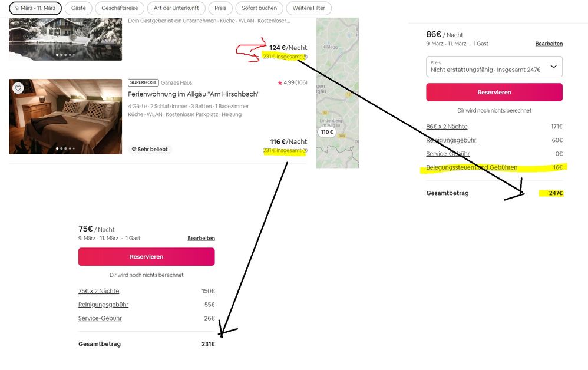The height and width of the screenshot is (370, 588).
Task: Click help icon beside 124 €/Nacht total
Action: click(305, 57)
